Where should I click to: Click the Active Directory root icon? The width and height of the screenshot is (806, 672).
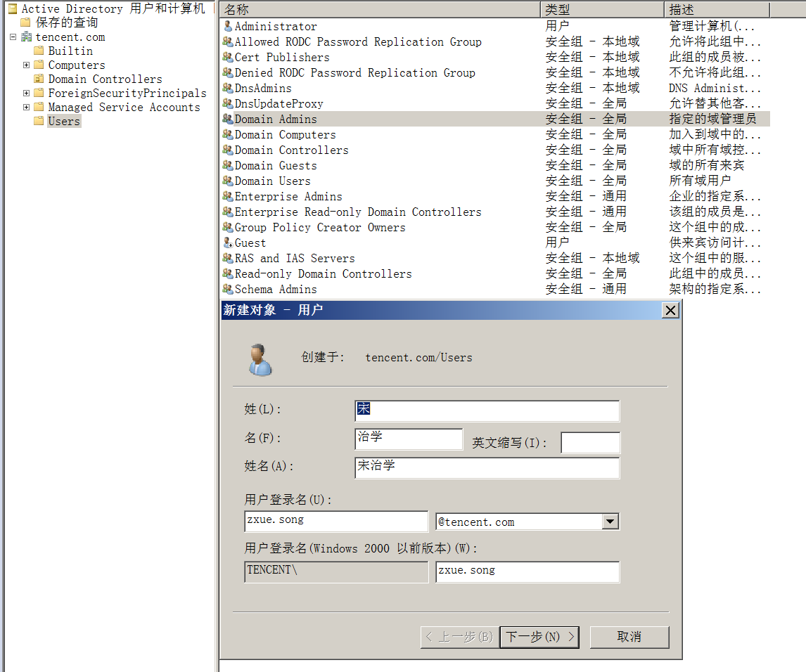coord(13,8)
